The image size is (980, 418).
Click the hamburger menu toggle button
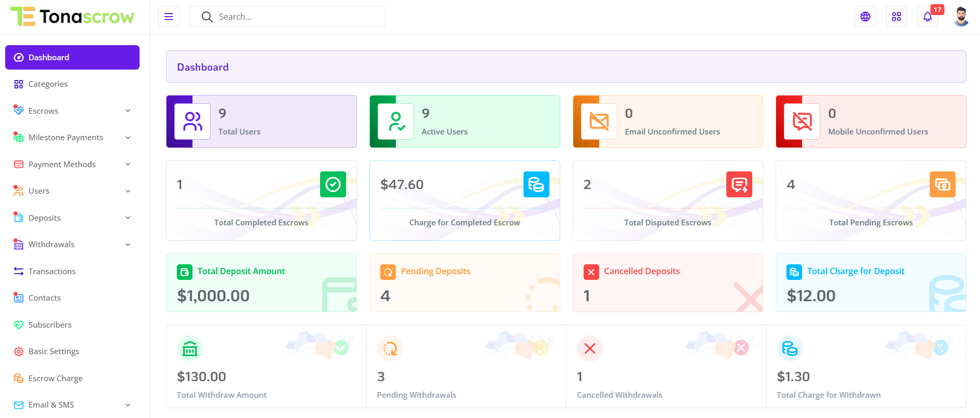point(169,17)
